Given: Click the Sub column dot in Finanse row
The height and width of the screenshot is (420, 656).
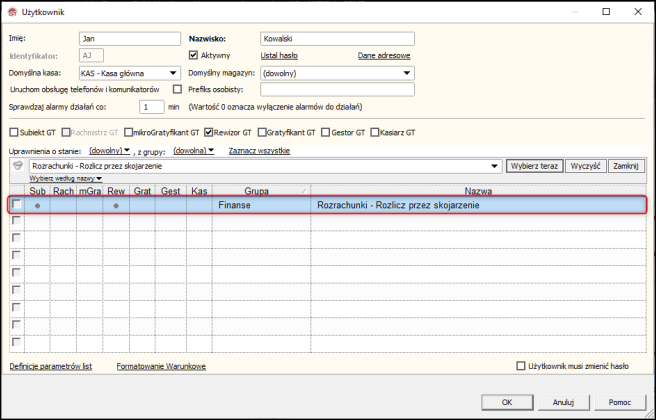Looking at the screenshot, I should click(37, 205).
